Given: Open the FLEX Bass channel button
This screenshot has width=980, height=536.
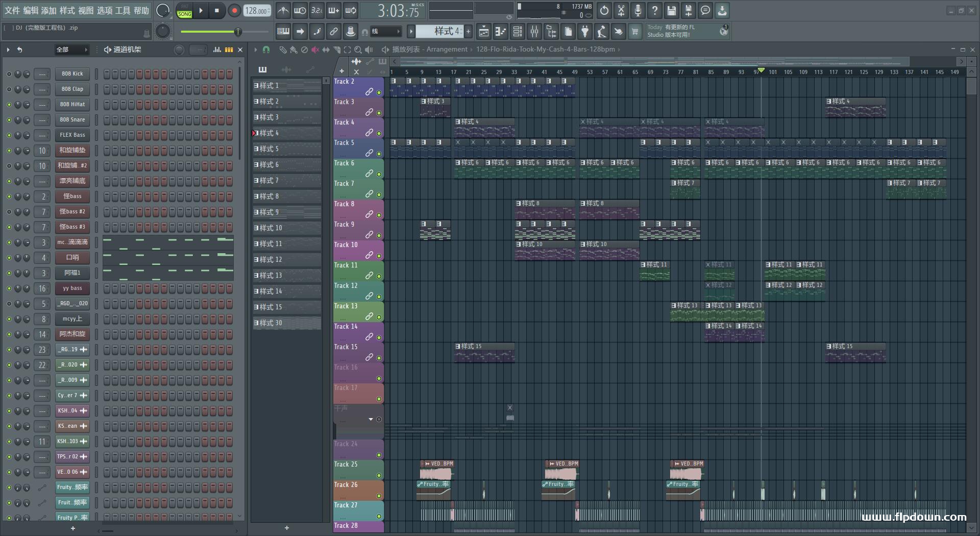Looking at the screenshot, I should (x=72, y=135).
